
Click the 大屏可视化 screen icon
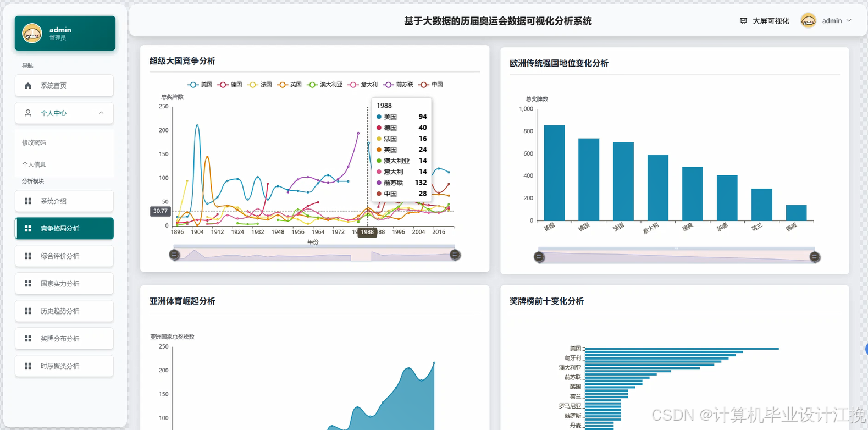(743, 21)
